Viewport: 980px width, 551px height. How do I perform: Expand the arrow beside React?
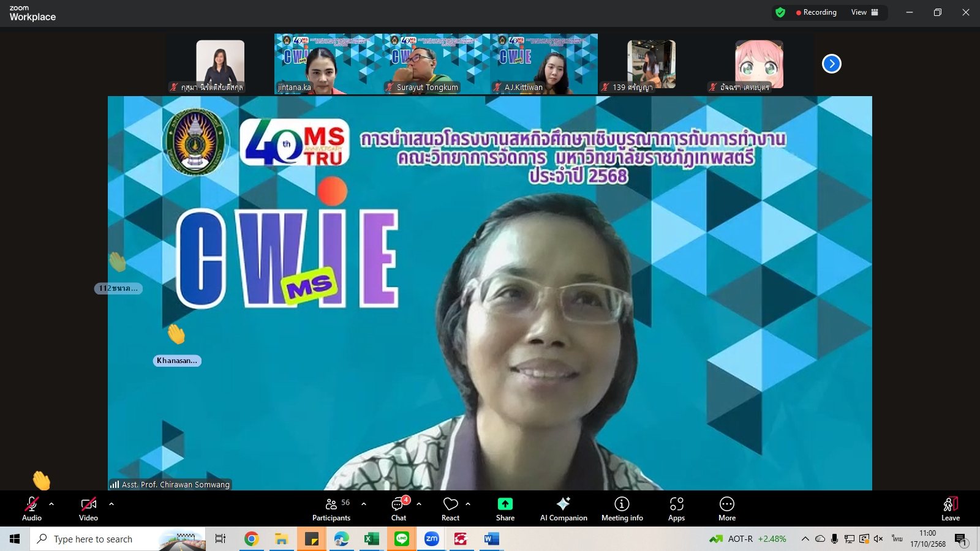tap(468, 504)
